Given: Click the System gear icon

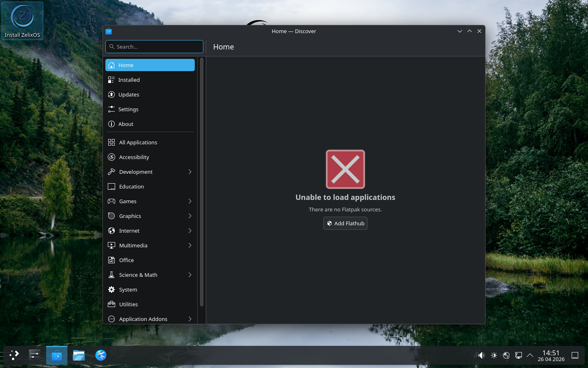Looking at the screenshot, I should click(111, 289).
